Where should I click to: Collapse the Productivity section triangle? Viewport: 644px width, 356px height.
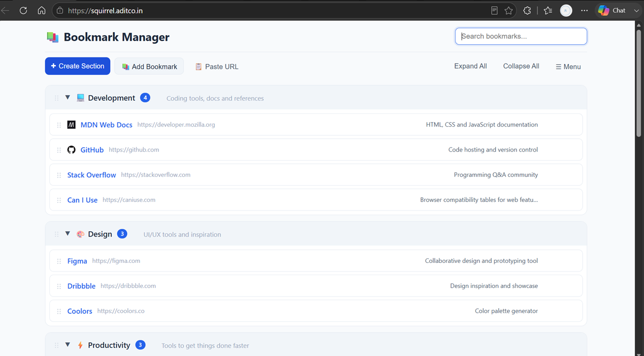[x=68, y=345]
